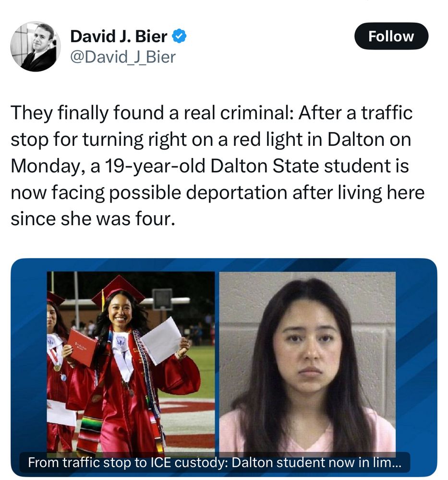448x480 pixels.
Task: Open David J. Bier's profile avatar
Action: pos(35,47)
